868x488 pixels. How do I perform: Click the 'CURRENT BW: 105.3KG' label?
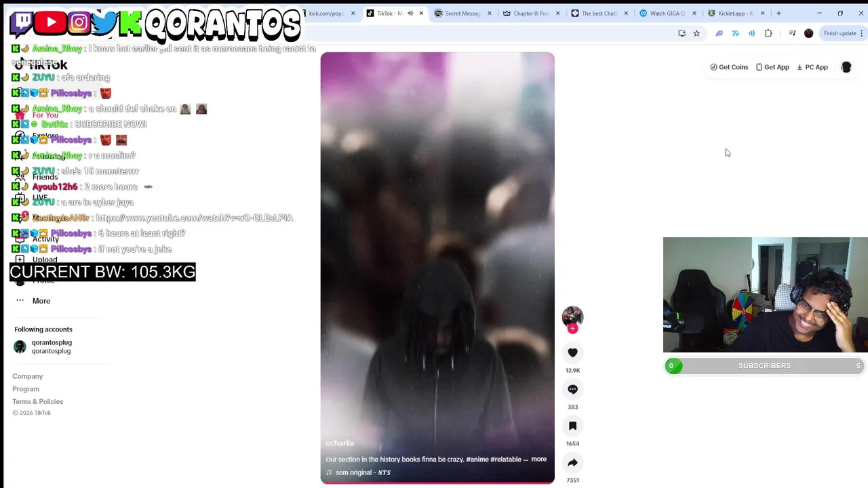(x=102, y=272)
